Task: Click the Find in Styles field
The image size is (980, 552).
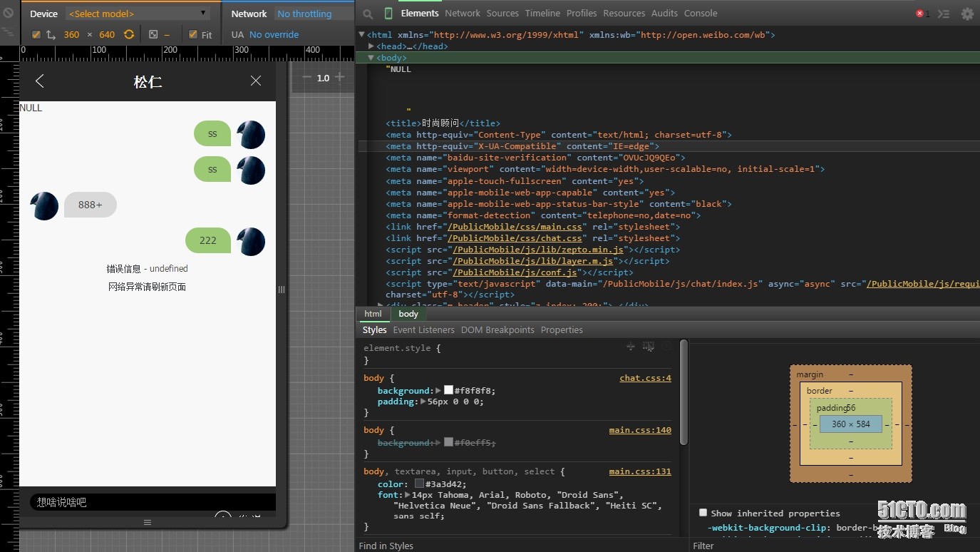Action: (522, 546)
